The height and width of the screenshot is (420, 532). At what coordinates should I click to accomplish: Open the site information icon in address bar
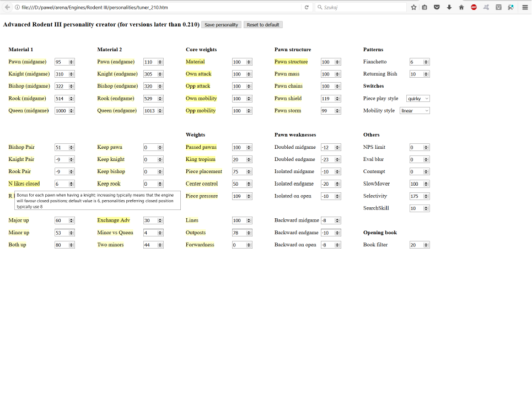tap(17, 7)
